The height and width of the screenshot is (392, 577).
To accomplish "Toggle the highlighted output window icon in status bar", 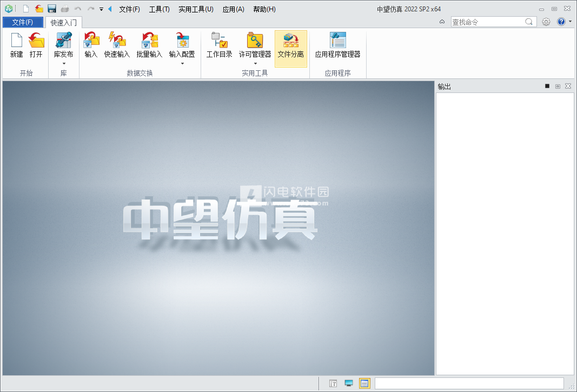I will click(x=364, y=383).
